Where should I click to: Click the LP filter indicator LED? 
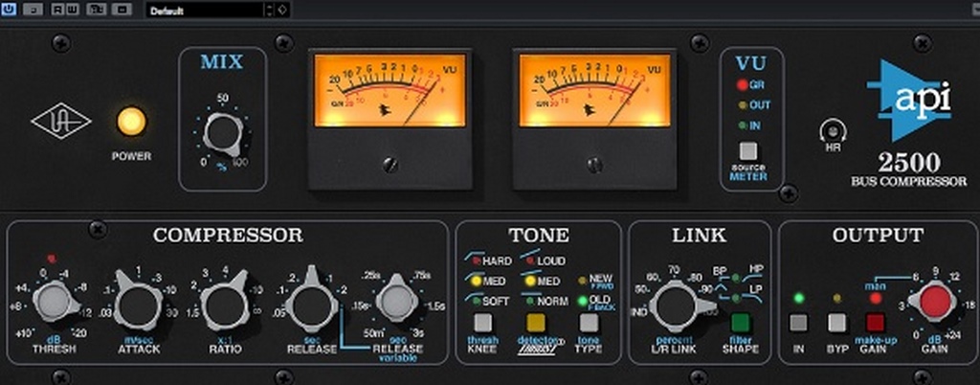click(x=738, y=298)
